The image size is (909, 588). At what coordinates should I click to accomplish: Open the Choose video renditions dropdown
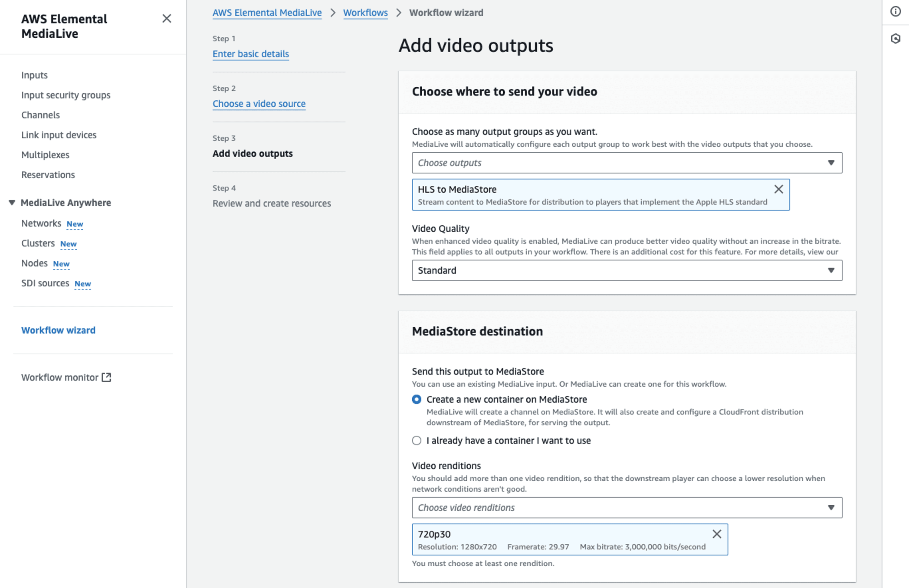[x=627, y=508]
